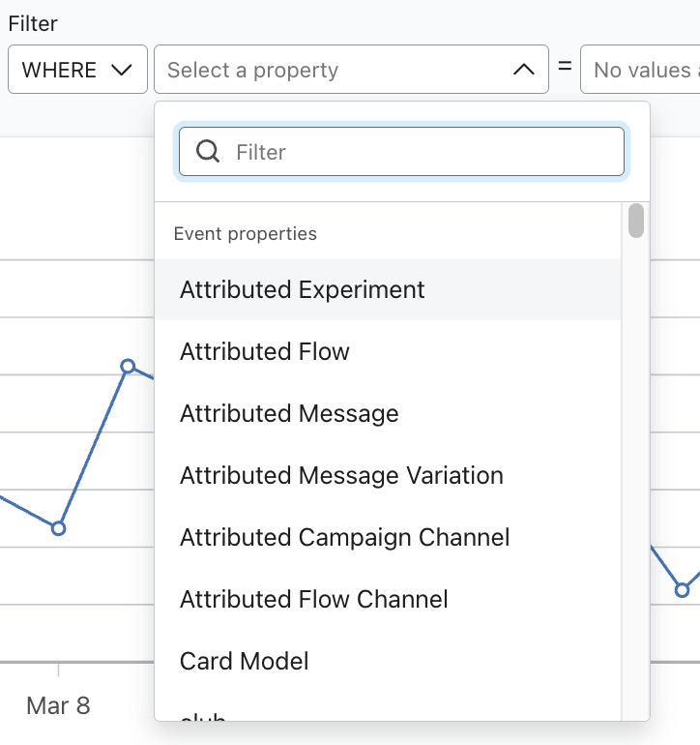Click the magnifying glass search icon
The image size is (700, 745).
click(x=207, y=151)
